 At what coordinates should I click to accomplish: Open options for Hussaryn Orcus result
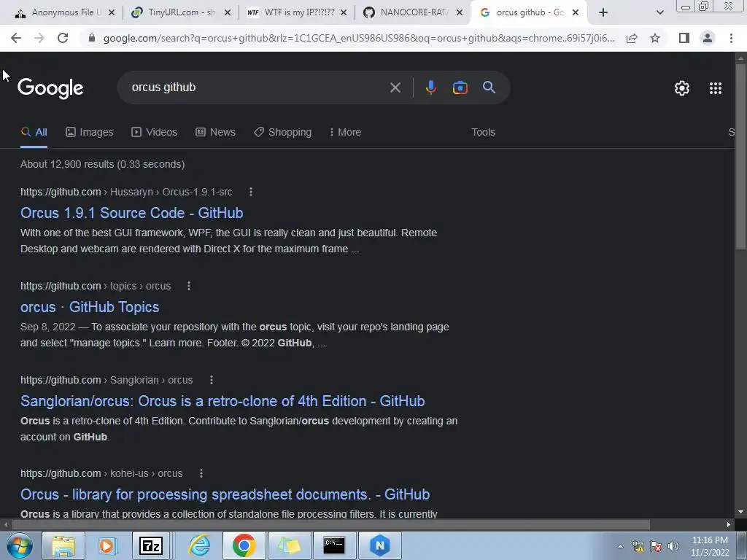251,192
